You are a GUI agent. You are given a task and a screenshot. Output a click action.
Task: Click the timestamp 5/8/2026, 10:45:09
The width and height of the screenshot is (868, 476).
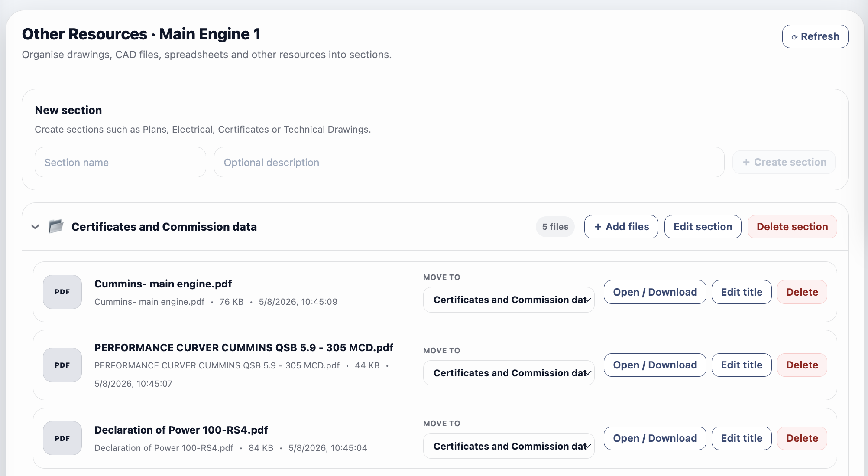(298, 302)
